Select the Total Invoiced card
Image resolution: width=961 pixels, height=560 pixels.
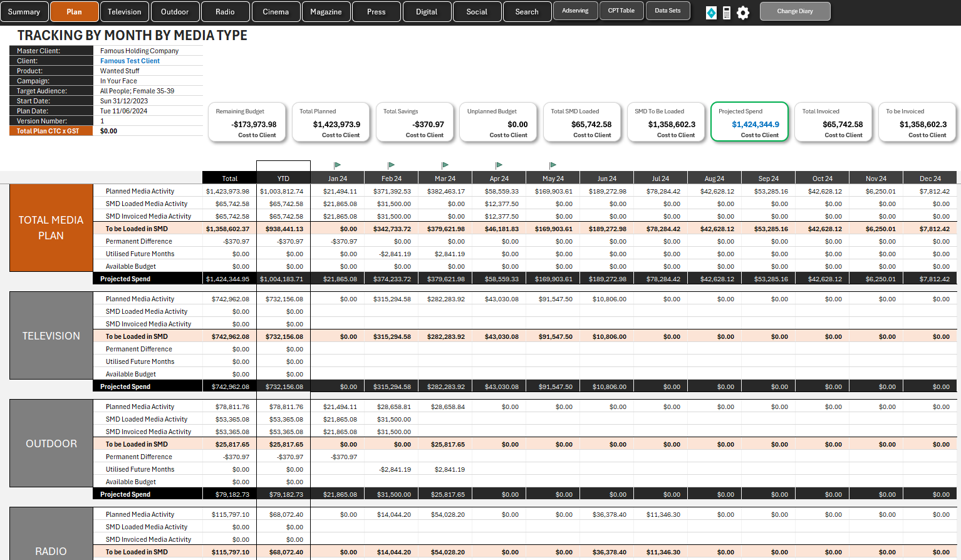tap(834, 122)
